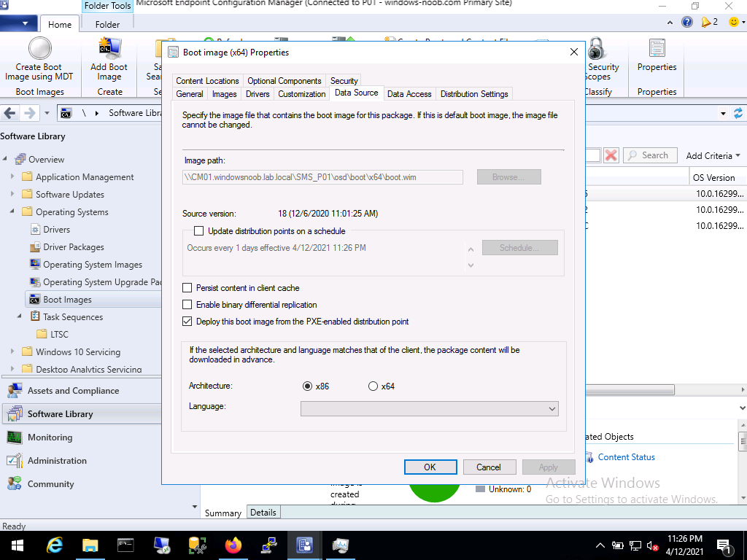Open the action center notification icon
747x560 pixels.
pyautogui.click(x=724, y=546)
